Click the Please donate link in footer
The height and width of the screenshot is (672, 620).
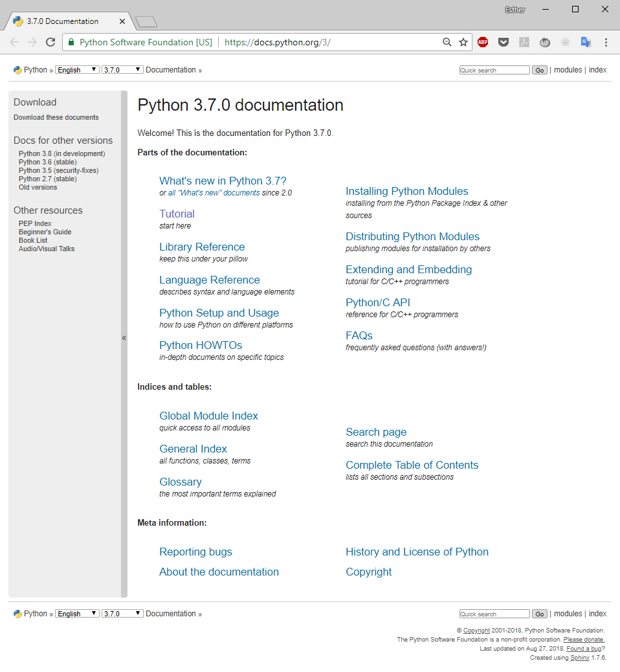click(584, 640)
